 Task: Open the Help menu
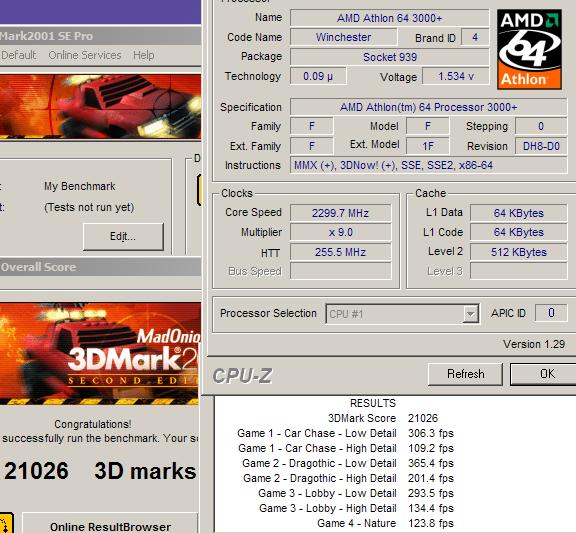click(144, 55)
